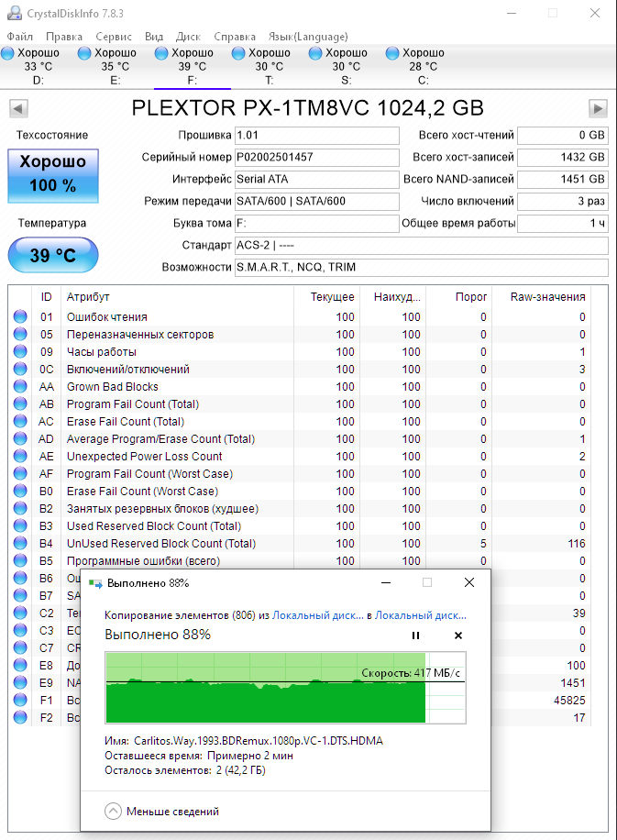The height and width of the screenshot is (840, 617).
Task: Pause the file copy operation
Action: pyautogui.click(x=415, y=636)
